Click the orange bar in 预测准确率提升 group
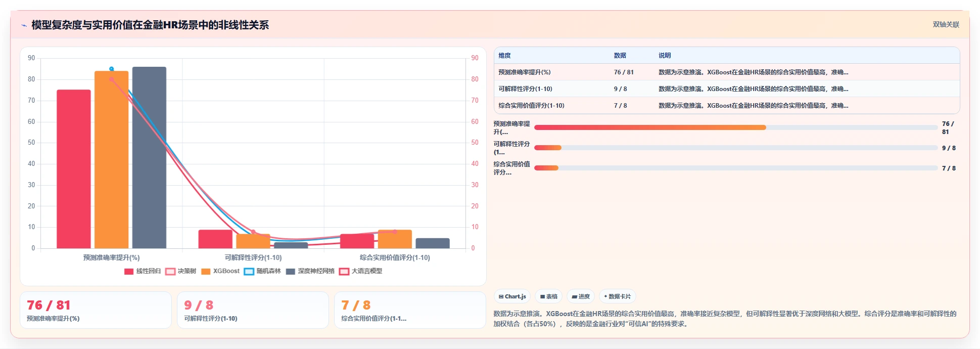 pos(112,160)
